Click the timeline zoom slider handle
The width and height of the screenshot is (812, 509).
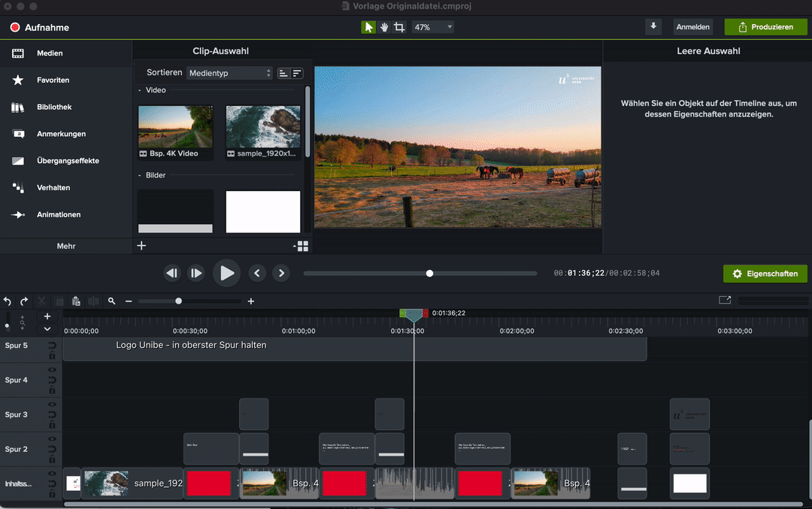tap(178, 301)
